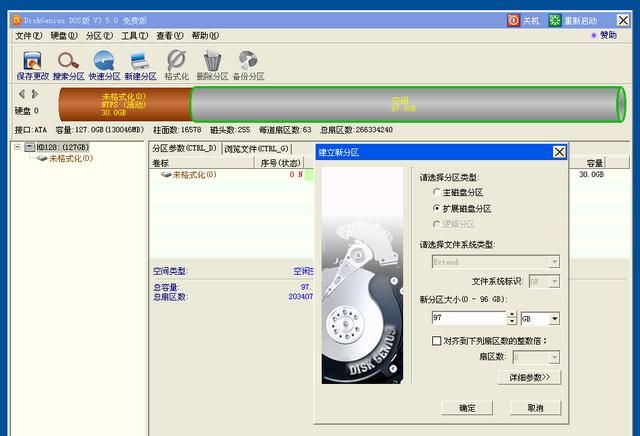Open the file system type Extend dropdown
Image resolution: width=640 pixels, height=436 pixels.
click(x=554, y=261)
